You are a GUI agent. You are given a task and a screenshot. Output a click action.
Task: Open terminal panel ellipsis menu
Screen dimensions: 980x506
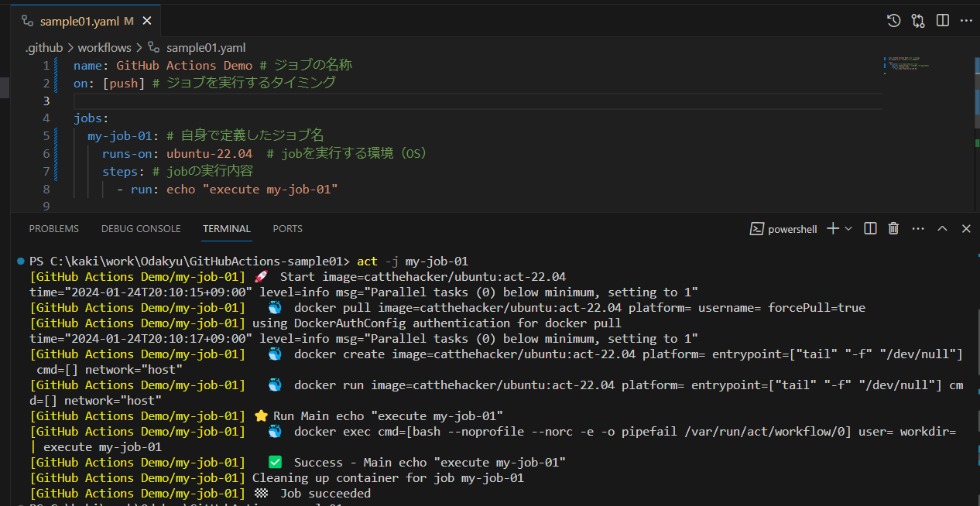(x=918, y=228)
